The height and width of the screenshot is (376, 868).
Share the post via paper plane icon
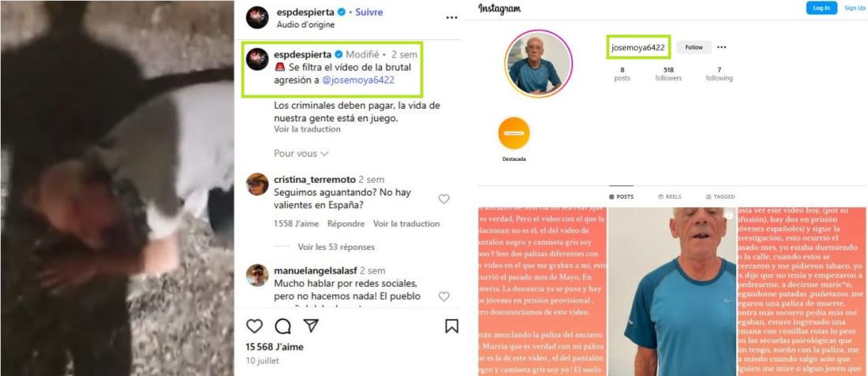[311, 326]
